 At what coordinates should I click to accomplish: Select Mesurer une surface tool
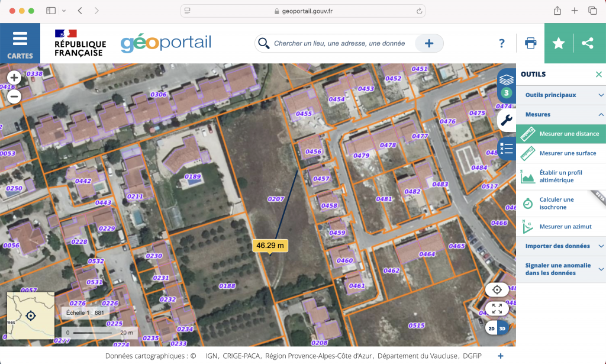pyautogui.click(x=568, y=153)
